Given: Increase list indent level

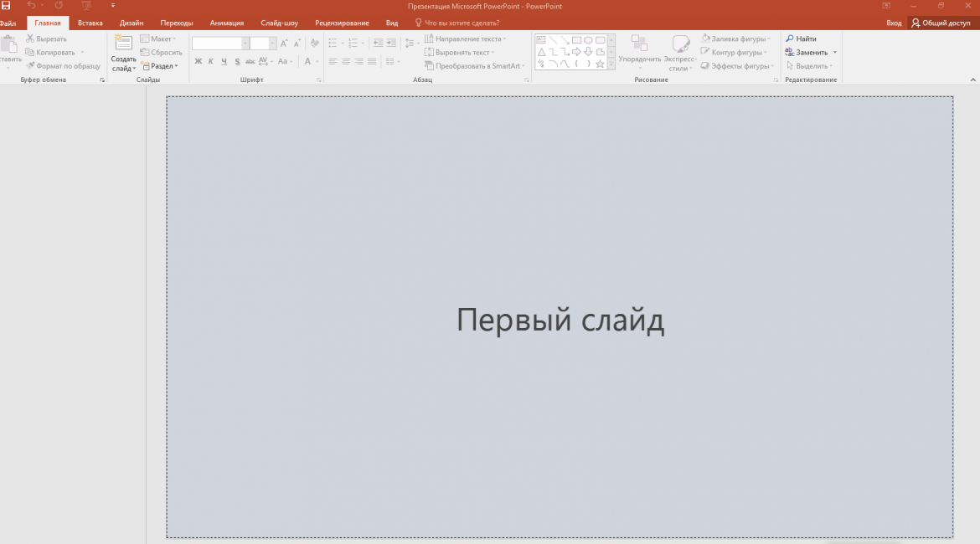Looking at the screenshot, I should (391, 43).
